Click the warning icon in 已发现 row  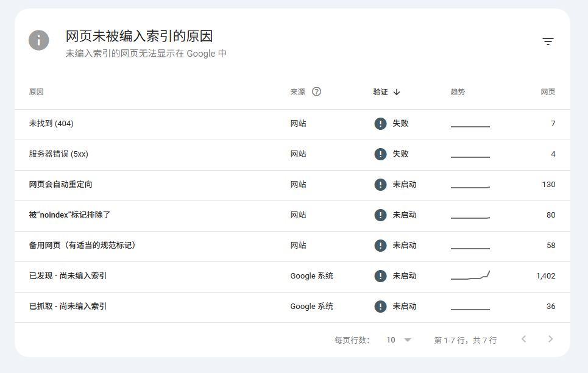[380, 276]
